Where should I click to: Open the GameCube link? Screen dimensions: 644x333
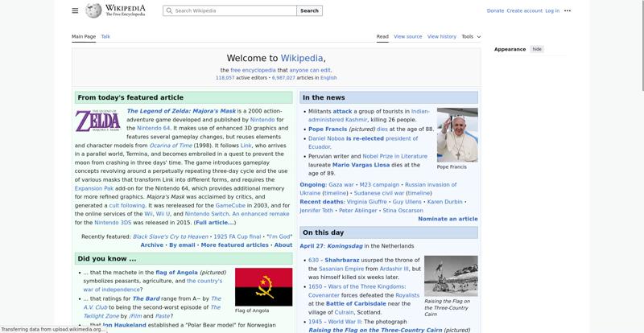[x=230, y=205]
